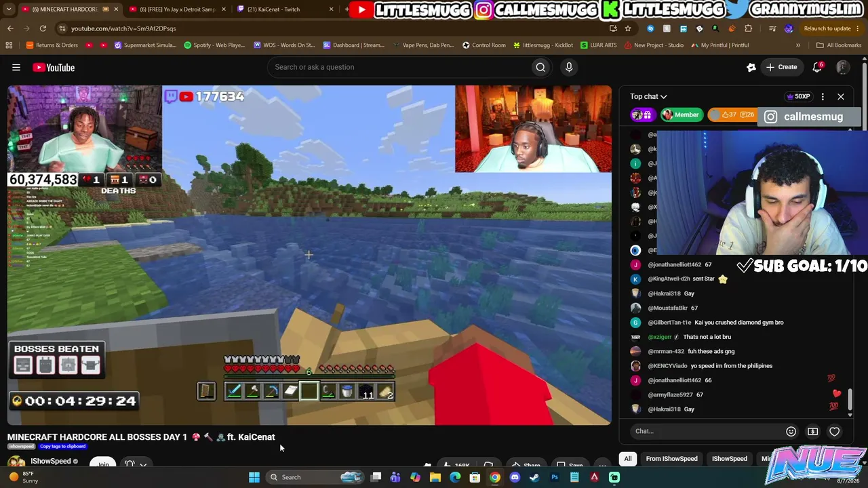Bookmark this page with the star
This screenshot has width=868, height=488.
[x=628, y=28]
